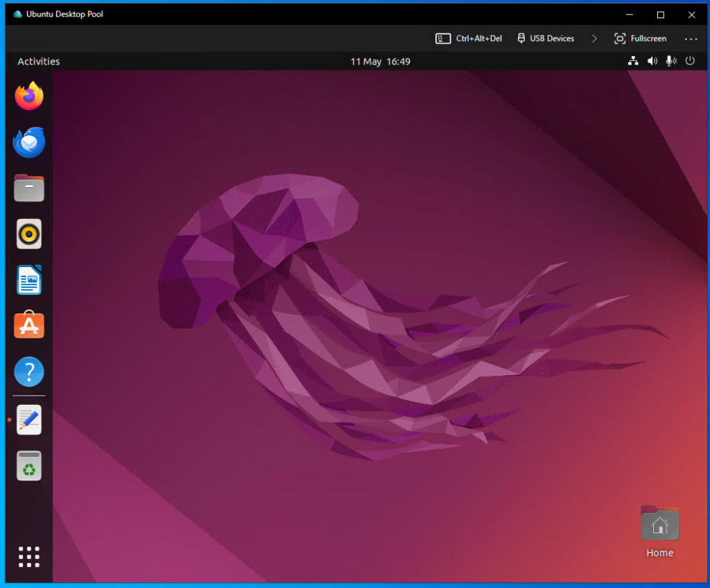The width and height of the screenshot is (710, 588).
Task: Maximize the Ubuntu Desktop Pool window
Action: (x=661, y=15)
